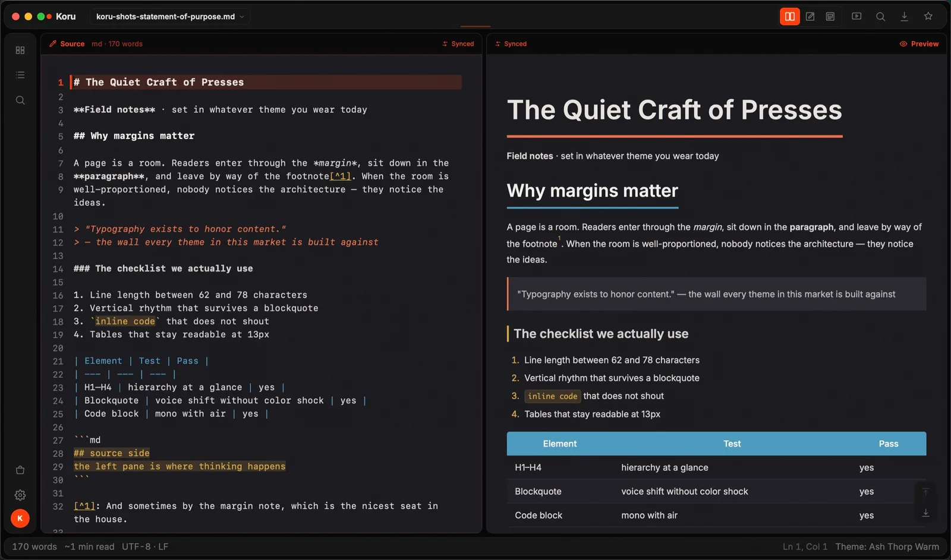Star this document as favorite

point(928,17)
